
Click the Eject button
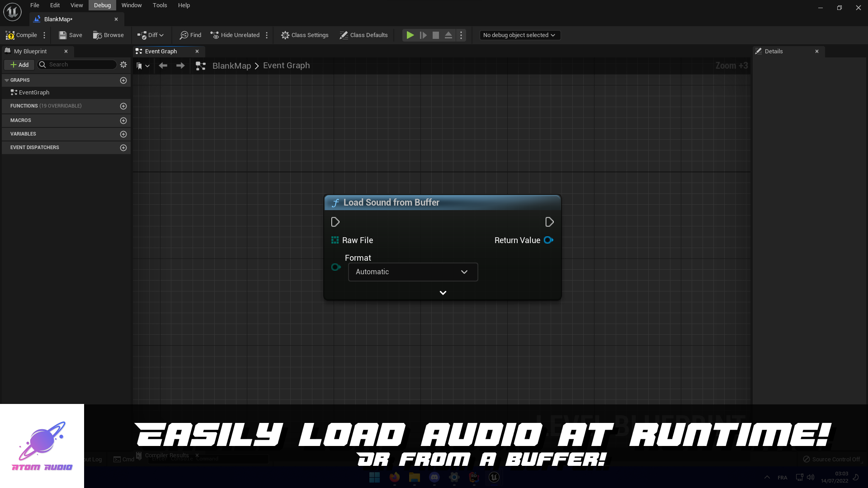click(x=448, y=35)
